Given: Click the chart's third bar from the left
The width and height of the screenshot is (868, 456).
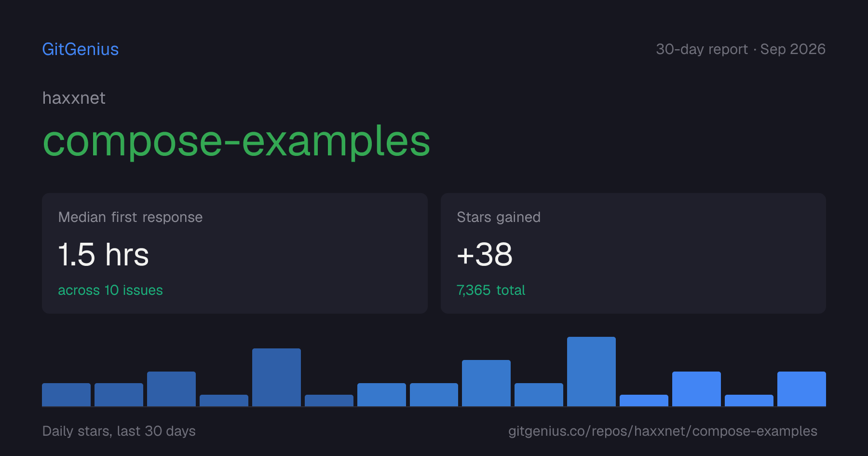Looking at the screenshot, I should 171,389.
